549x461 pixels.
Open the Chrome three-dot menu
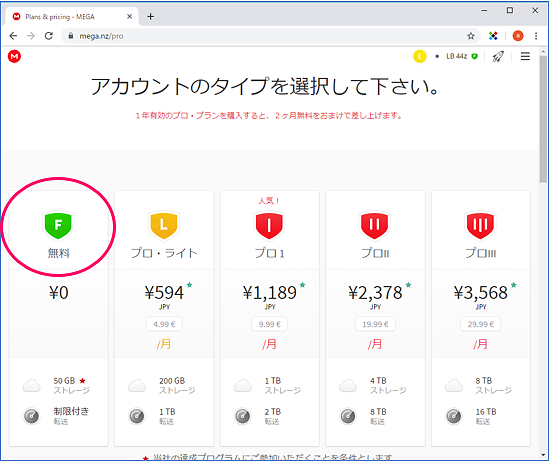(536, 36)
